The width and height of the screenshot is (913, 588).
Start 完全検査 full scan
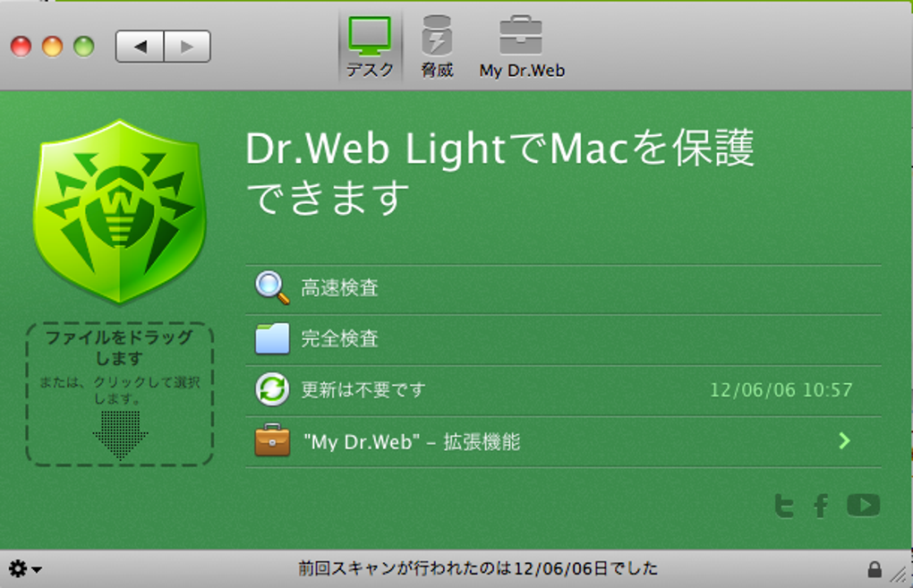339,339
